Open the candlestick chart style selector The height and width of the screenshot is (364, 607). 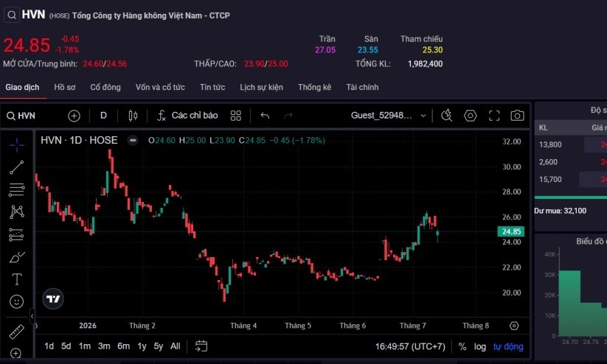[133, 115]
